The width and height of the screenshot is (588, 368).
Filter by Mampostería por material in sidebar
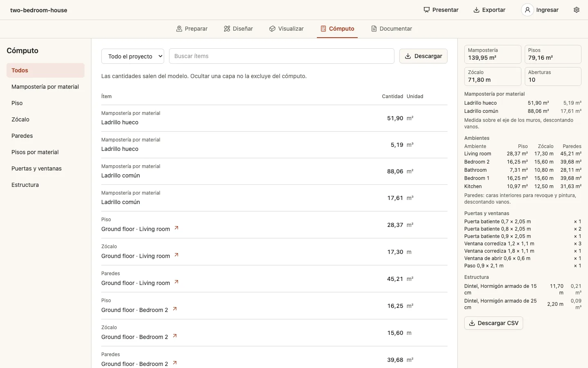pos(45,87)
